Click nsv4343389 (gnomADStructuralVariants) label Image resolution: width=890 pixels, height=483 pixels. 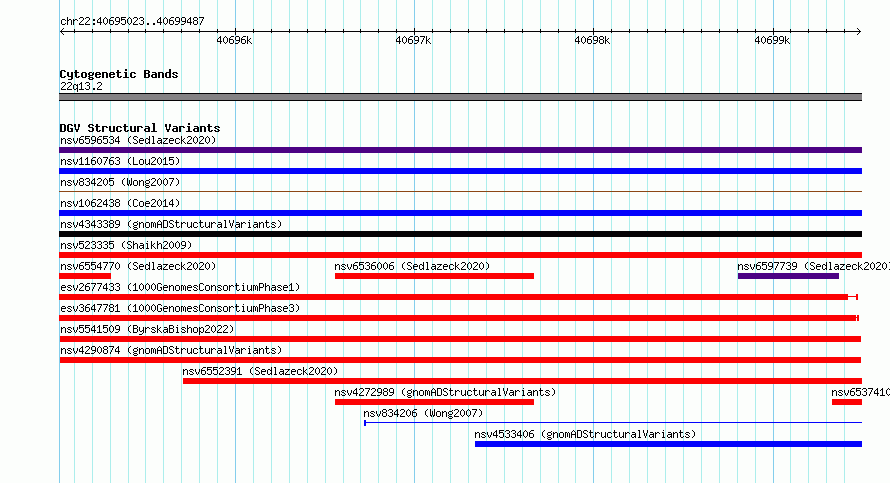(x=171, y=224)
